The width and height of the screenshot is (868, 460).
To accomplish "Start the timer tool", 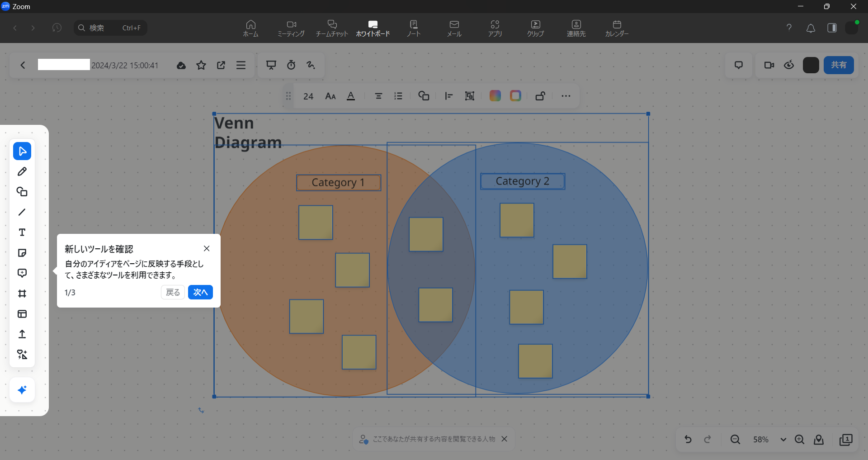I will click(x=291, y=65).
